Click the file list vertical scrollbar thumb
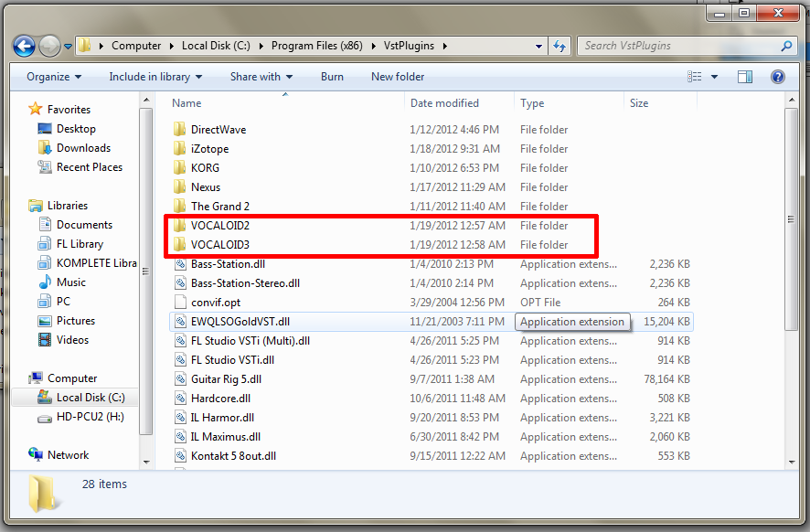Viewport: 810px width, 532px height. point(791,219)
